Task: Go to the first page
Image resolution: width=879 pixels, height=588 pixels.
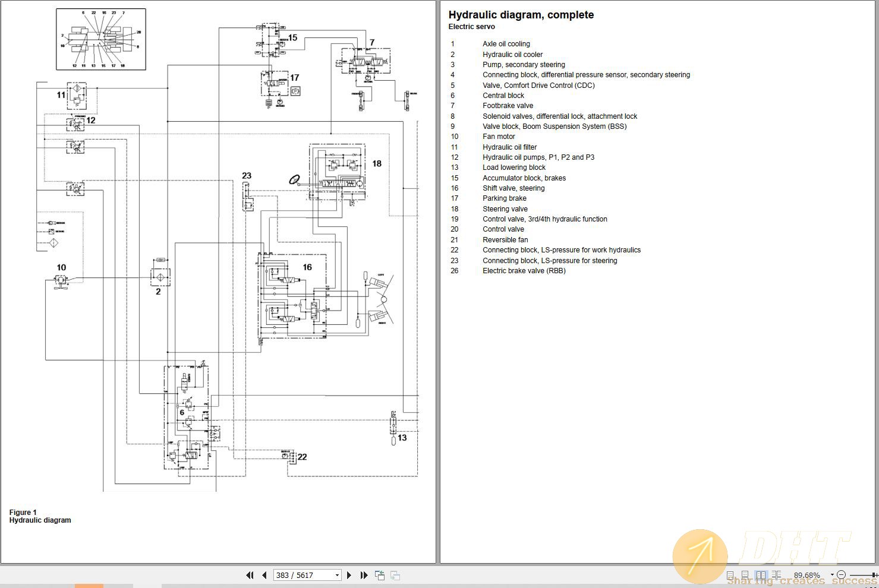Action: tap(250, 575)
